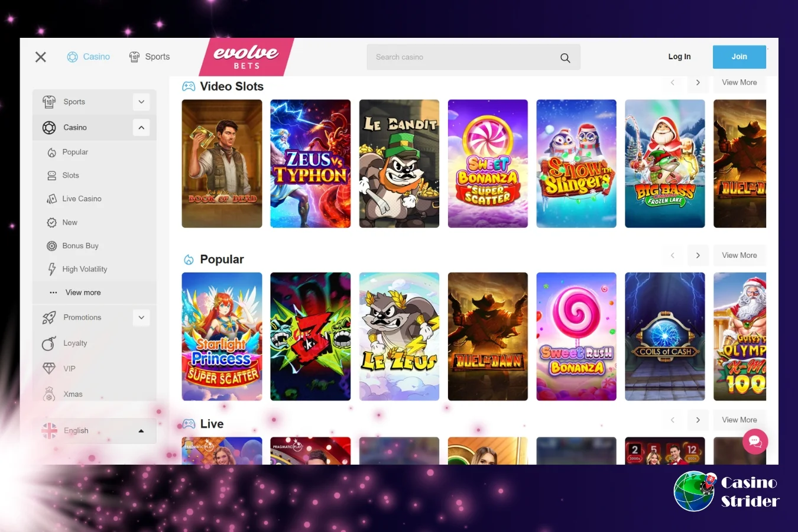Viewport: 798px width, 532px height.
Task: Expand the Promotions sidebar section
Action: [x=141, y=317]
